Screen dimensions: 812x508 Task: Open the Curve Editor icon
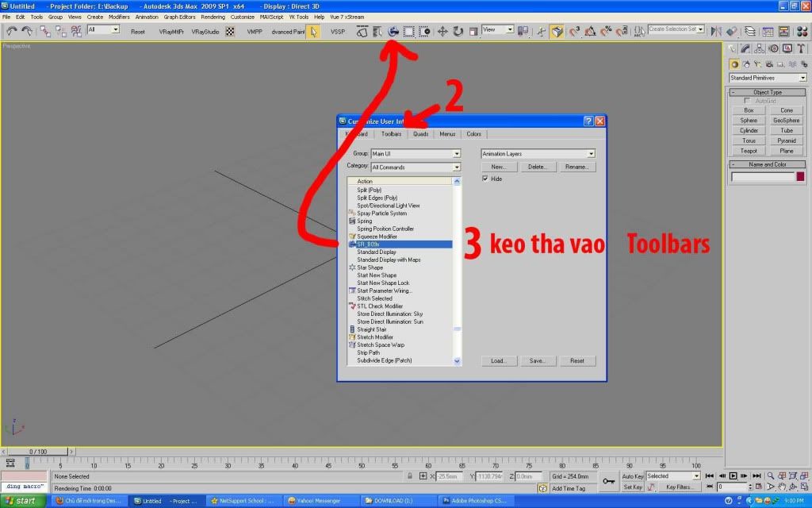pos(768,32)
